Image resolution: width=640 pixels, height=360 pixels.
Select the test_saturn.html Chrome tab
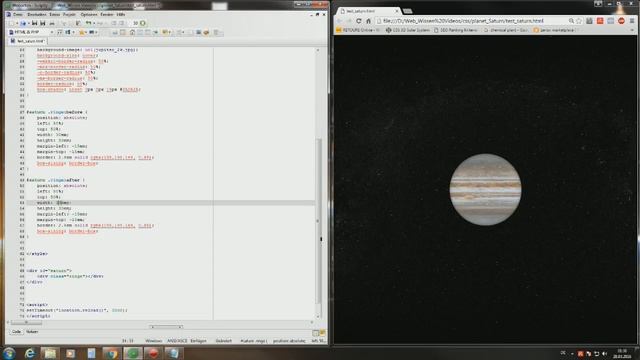(369, 11)
